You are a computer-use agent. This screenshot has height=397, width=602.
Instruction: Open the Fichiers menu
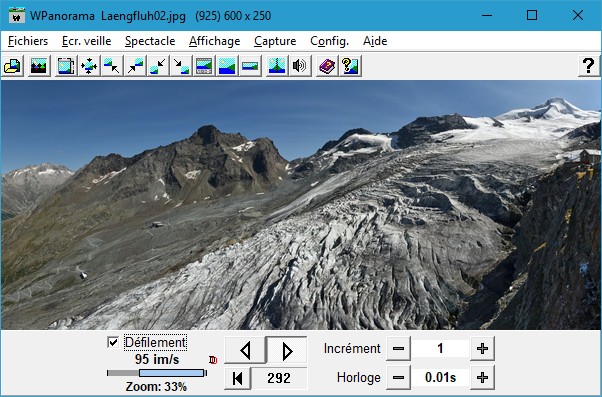pyautogui.click(x=28, y=41)
